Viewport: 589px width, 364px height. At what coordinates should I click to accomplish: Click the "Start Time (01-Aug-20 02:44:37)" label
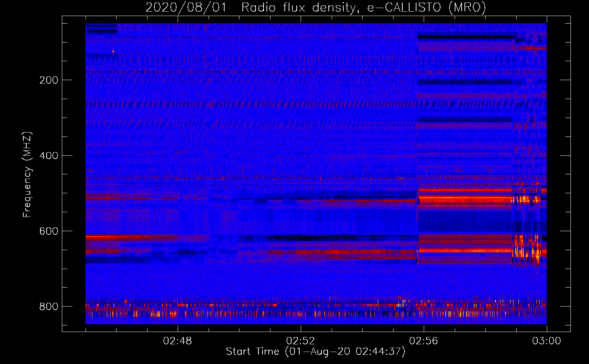tap(316, 352)
